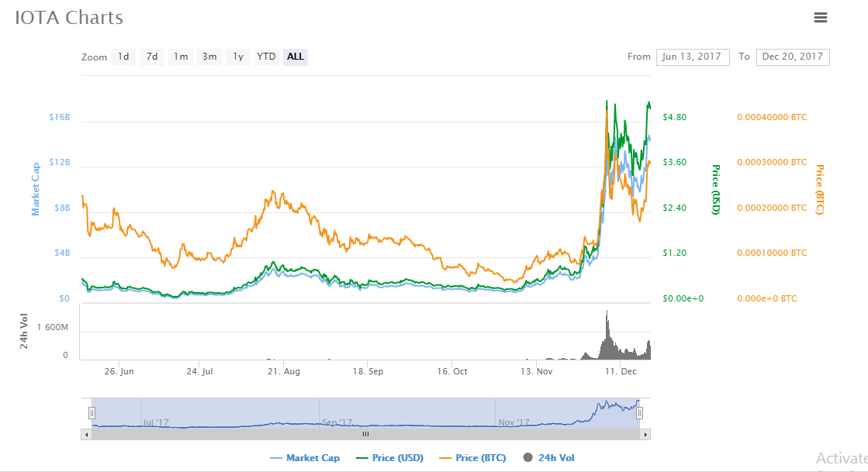Click the 26. Jun date label
Screen dimensions: 868x472
click(x=119, y=371)
